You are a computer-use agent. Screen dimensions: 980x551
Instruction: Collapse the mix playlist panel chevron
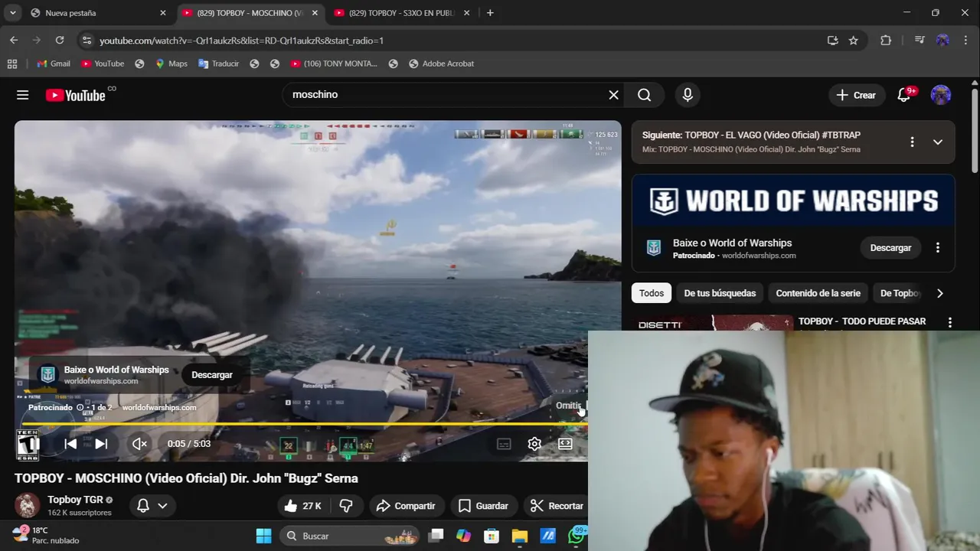(937, 142)
